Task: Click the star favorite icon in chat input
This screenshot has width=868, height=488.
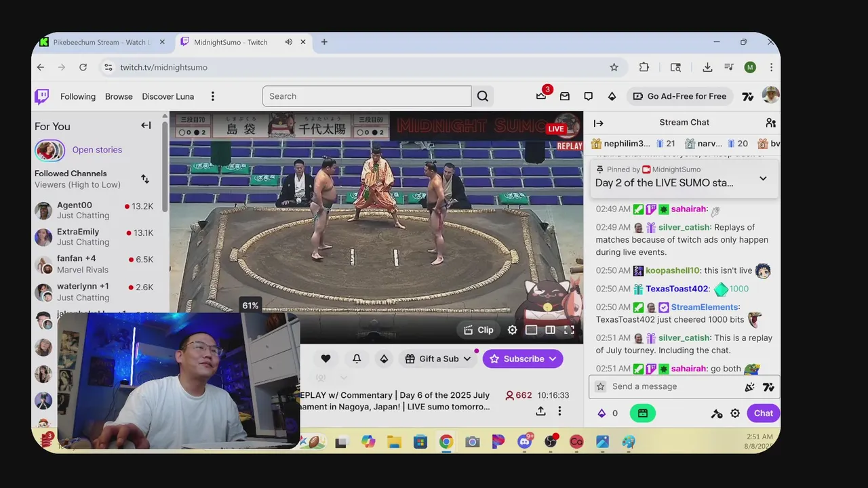Action: (600, 386)
